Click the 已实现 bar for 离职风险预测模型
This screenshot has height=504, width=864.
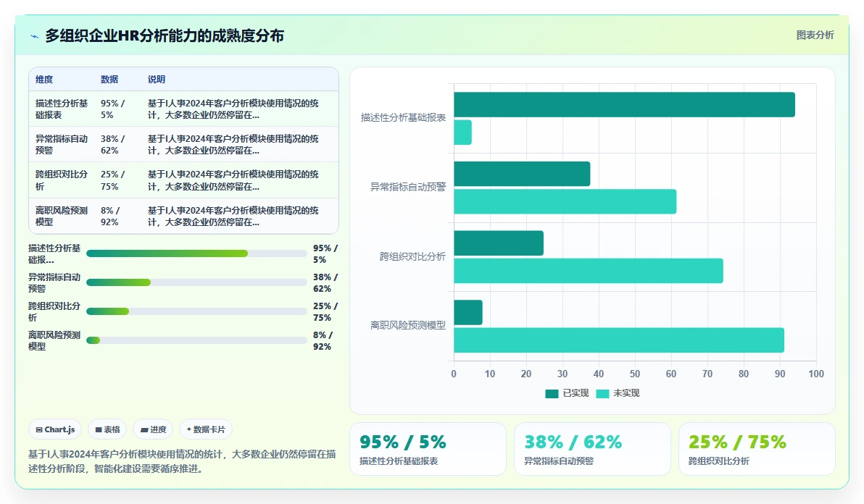click(468, 313)
